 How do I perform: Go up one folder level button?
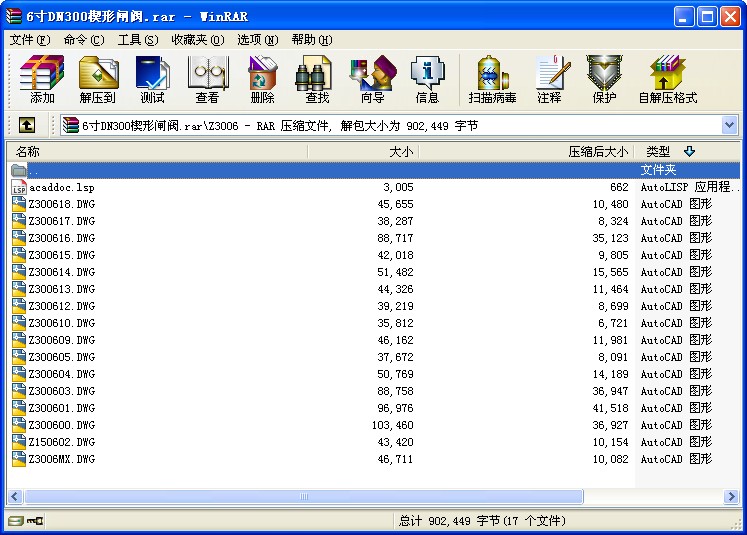click(27, 125)
